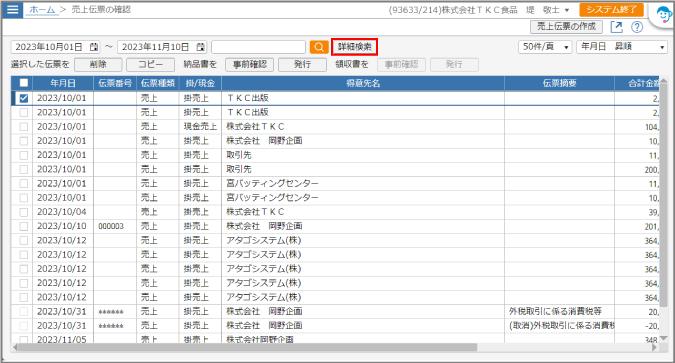Open page in external window icon
Image resolution: width=675 pixels, height=363 pixels.
[616, 27]
